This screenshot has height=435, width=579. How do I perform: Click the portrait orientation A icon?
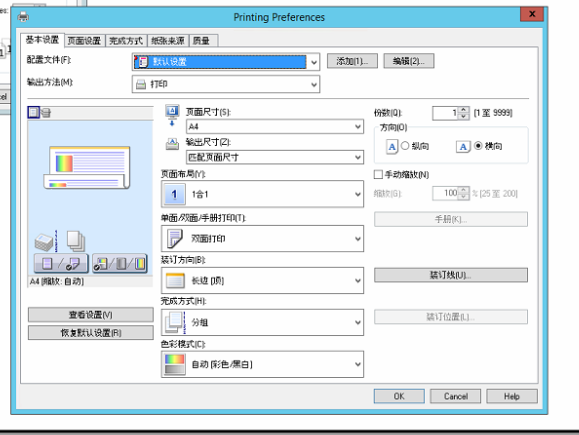392,147
